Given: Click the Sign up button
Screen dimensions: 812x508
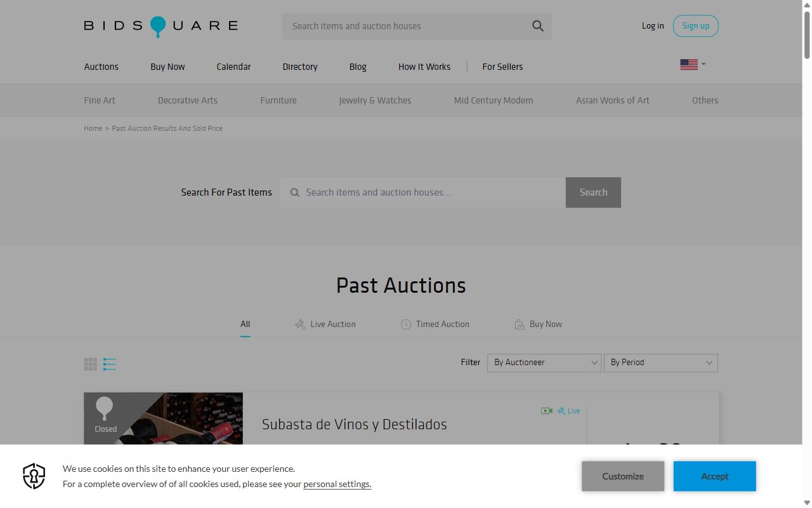Looking at the screenshot, I should coord(696,26).
